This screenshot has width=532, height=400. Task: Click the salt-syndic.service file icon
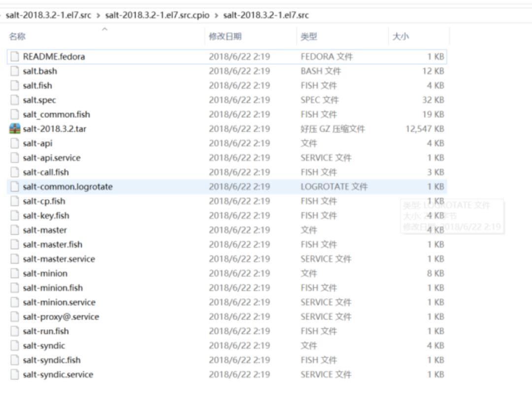[x=15, y=374]
